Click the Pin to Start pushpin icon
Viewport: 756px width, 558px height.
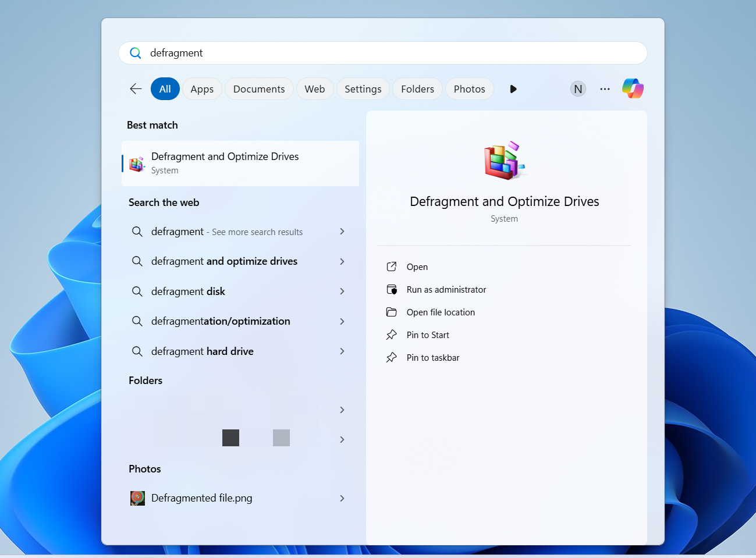(x=392, y=335)
